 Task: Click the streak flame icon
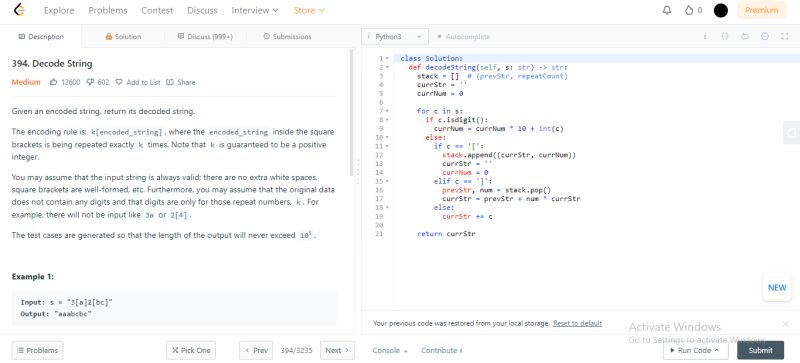[x=689, y=10]
